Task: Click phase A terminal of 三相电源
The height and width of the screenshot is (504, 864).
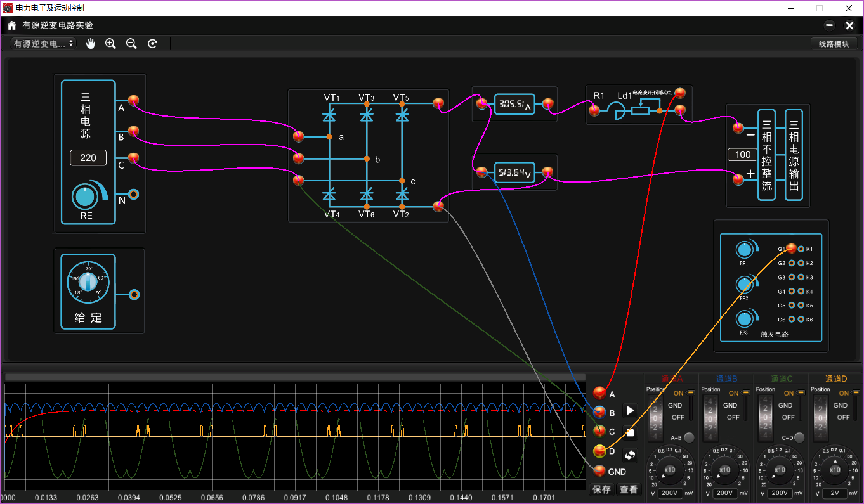Action: [133, 101]
